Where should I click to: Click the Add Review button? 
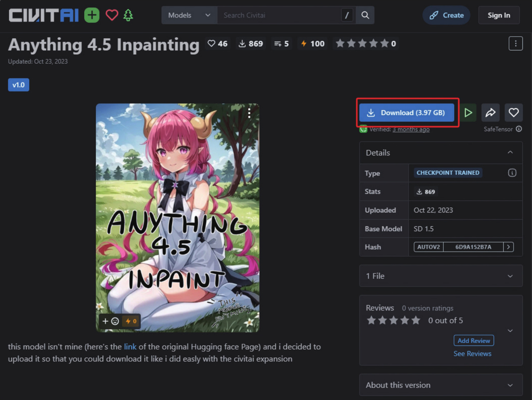[474, 340]
